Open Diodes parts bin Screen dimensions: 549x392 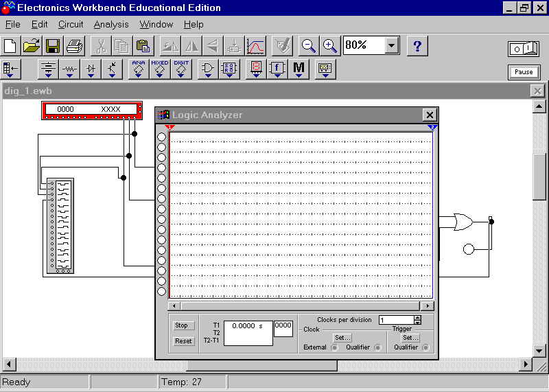91,69
